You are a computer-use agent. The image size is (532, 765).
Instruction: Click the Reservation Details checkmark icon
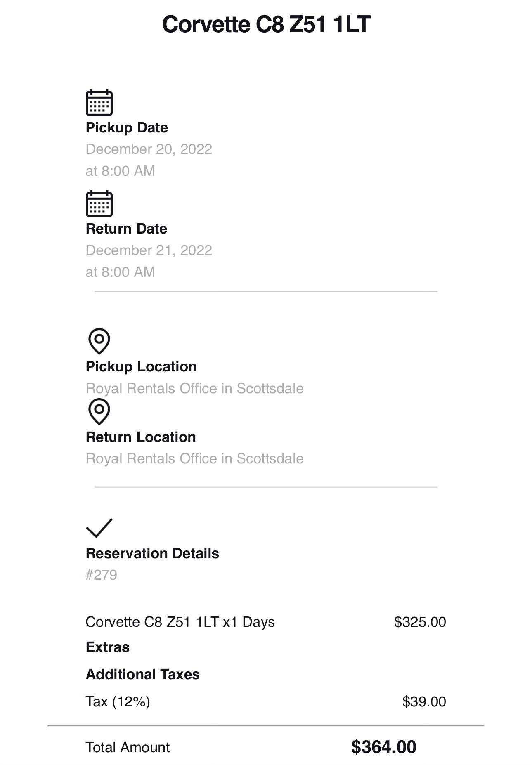99,528
